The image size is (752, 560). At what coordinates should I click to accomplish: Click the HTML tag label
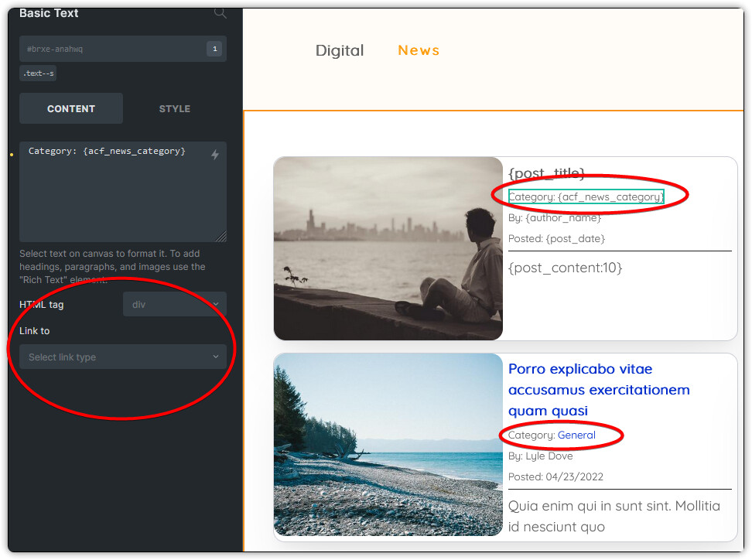tap(41, 305)
